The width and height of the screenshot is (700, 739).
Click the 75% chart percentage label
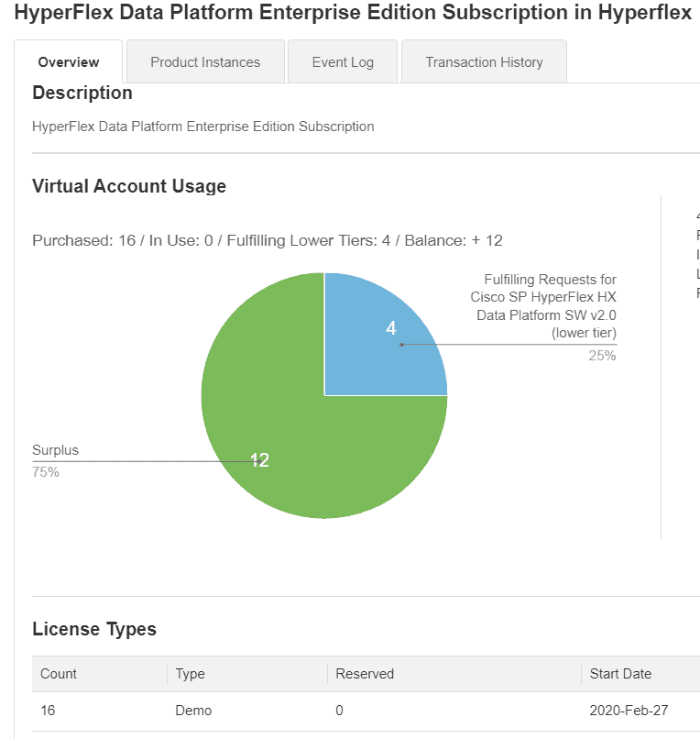coord(46,472)
